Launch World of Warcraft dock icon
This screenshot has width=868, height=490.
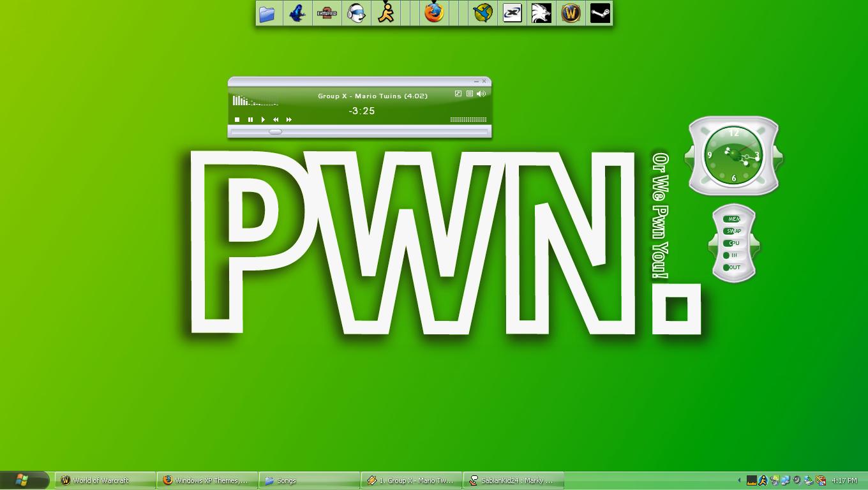tap(570, 13)
